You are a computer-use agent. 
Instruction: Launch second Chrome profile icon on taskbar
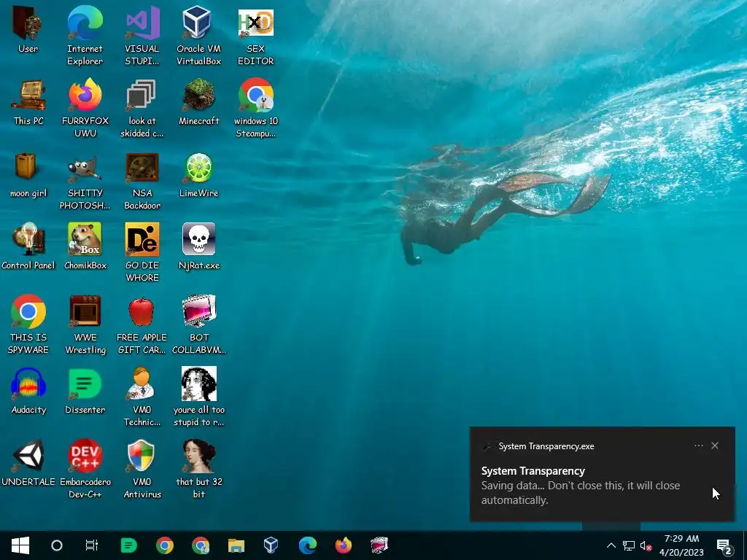201,545
